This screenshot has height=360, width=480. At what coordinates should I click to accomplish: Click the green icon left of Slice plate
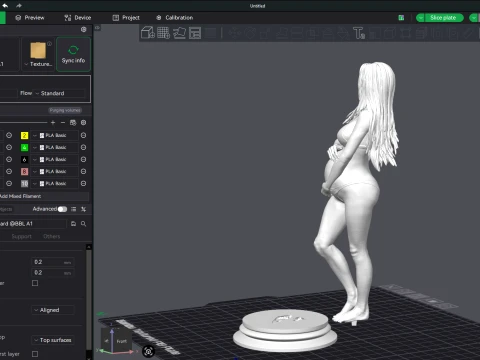coord(401,18)
